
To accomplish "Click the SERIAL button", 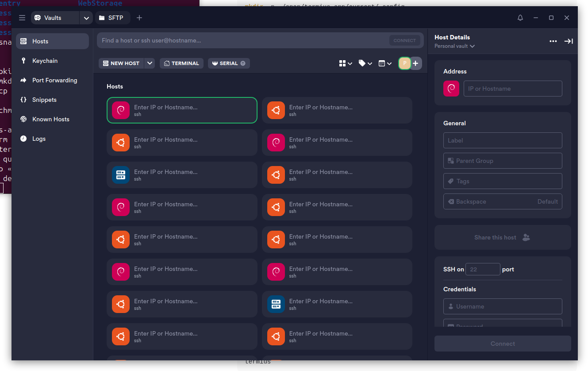I will click(229, 63).
